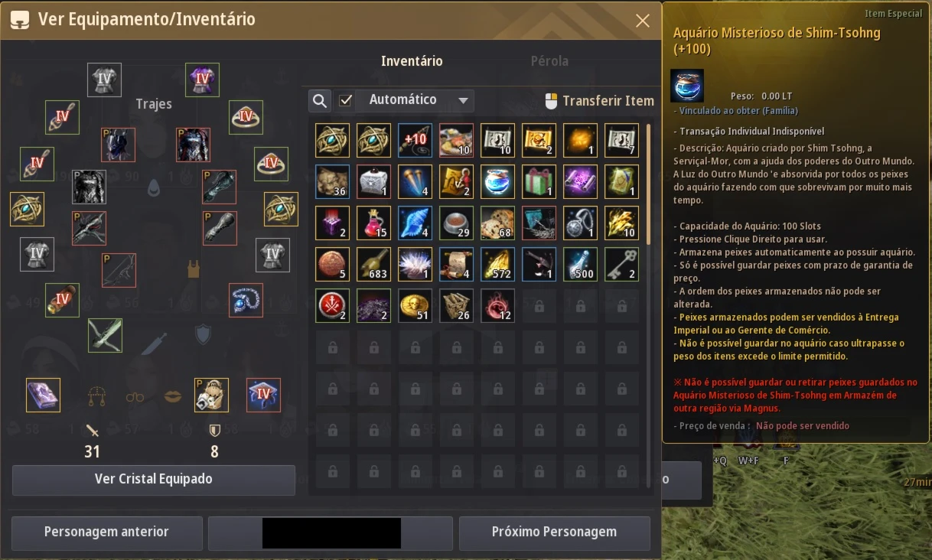Open the Automático sorting dropdown
The image size is (932, 560).
[414, 100]
